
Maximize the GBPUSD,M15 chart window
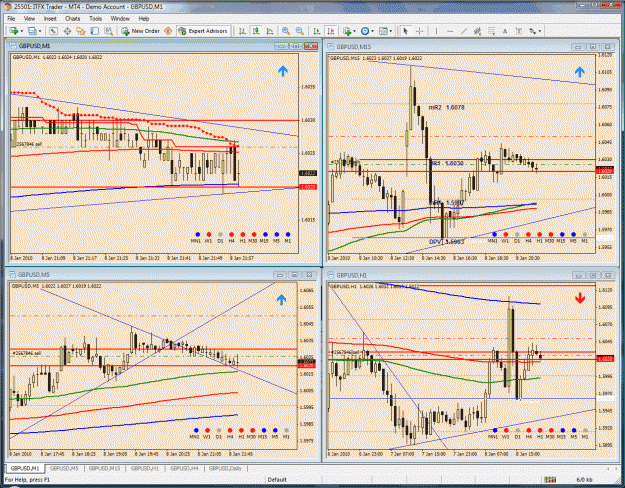point(593,47)
